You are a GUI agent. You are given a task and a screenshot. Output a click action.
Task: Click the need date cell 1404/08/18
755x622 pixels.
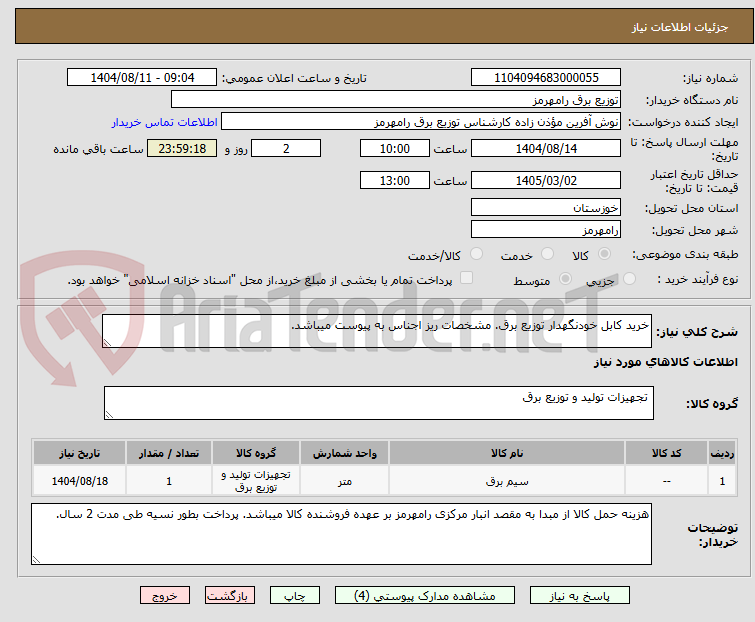(80, 481)
